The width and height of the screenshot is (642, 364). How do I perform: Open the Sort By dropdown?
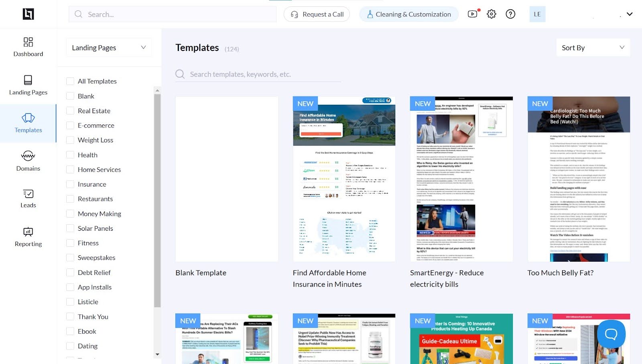[x=593, y=48]
